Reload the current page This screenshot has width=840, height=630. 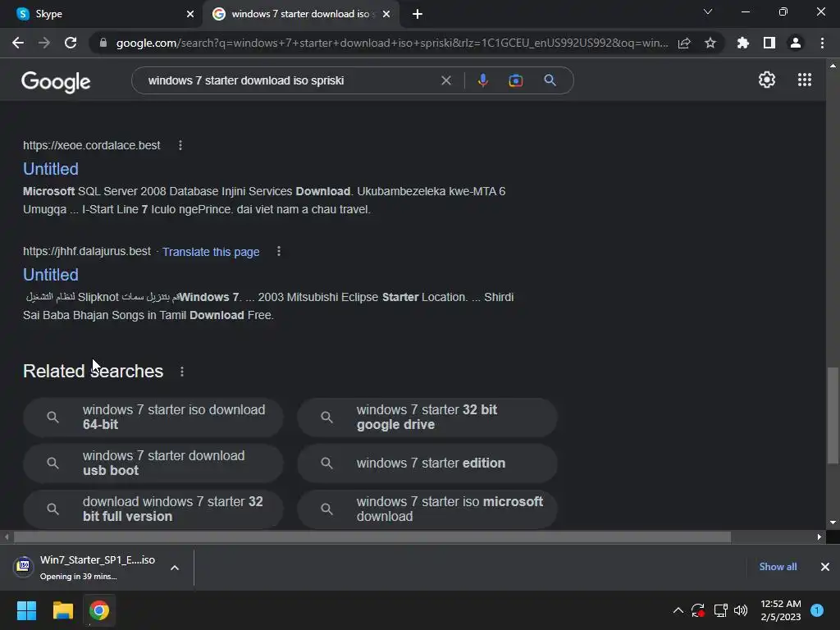point(71,43)
